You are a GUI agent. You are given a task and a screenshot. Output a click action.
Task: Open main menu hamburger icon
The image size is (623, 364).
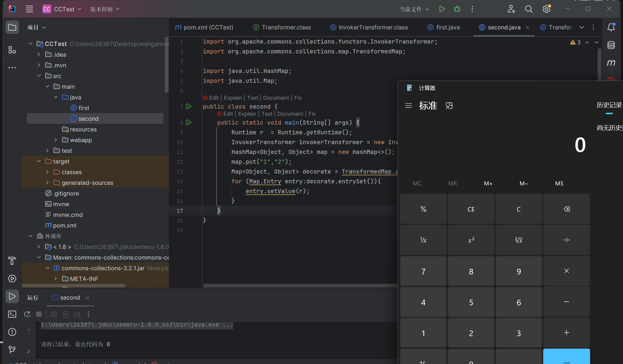click(29, 9)
